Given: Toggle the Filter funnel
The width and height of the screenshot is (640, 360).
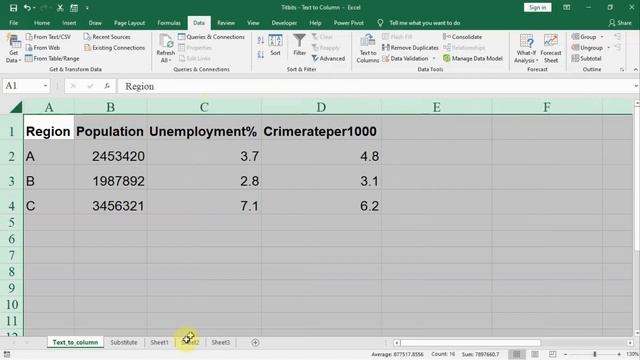Looking at the screenshot, I should tap(299, 45).
